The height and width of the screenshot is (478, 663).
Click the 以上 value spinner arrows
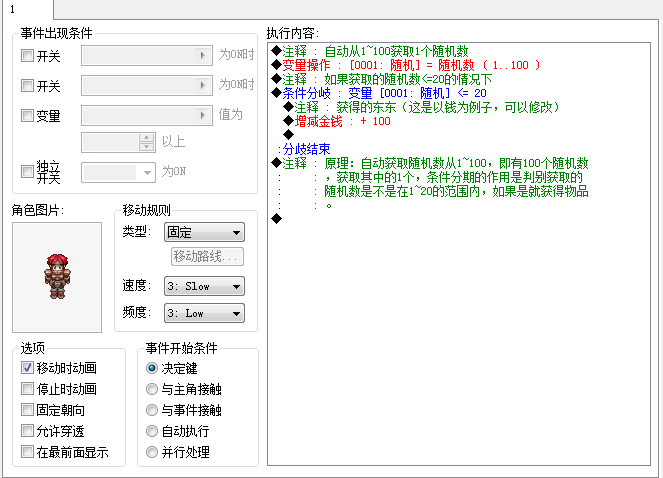tap(147, 142)
